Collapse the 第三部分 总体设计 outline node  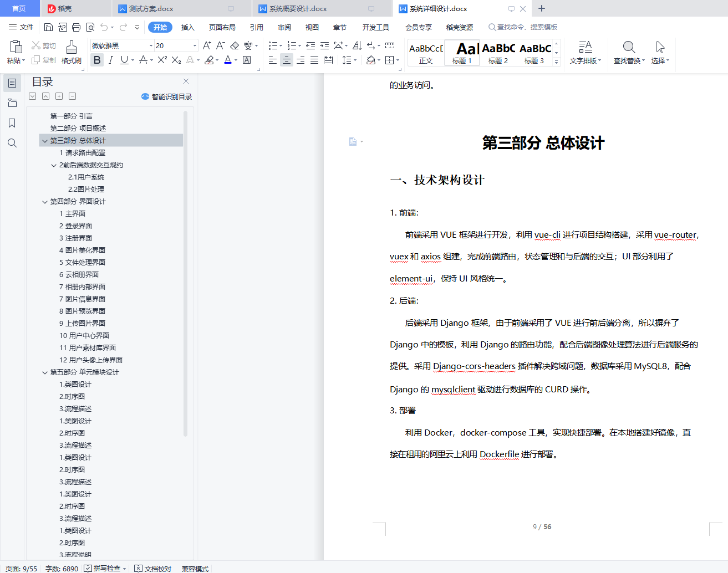[45, 141]
